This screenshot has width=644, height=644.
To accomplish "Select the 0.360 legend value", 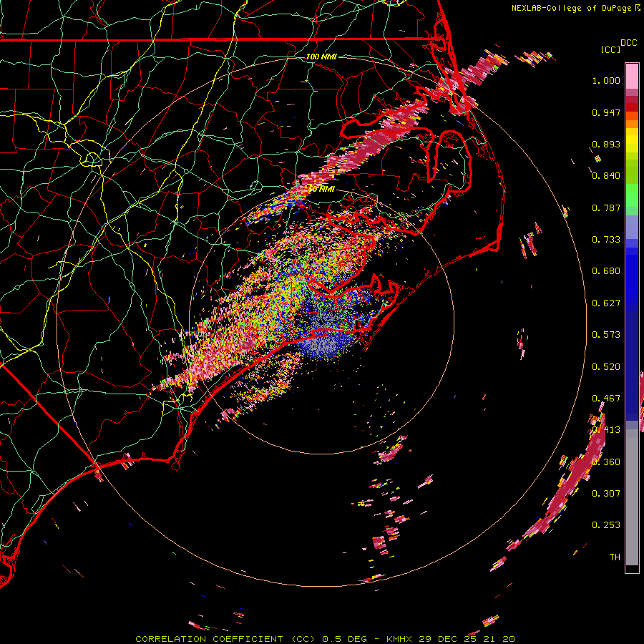I will point(606,462).
